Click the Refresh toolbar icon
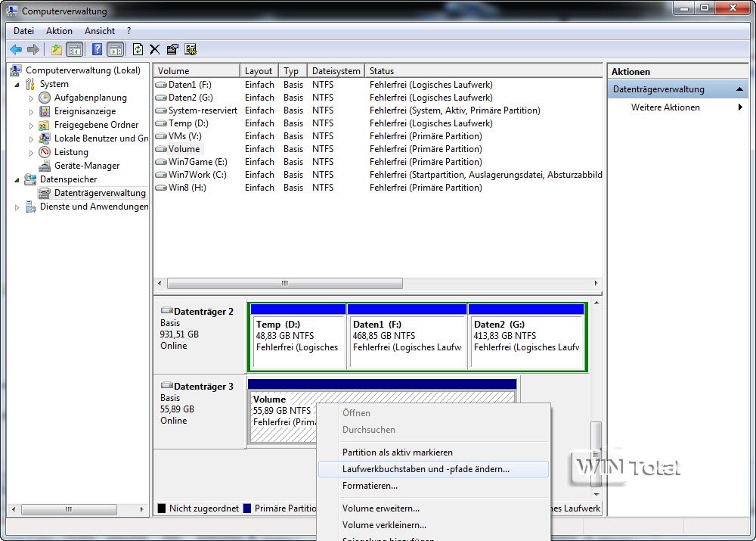The image size is (756, 541). pyautogui.click(x=138, y=50)
